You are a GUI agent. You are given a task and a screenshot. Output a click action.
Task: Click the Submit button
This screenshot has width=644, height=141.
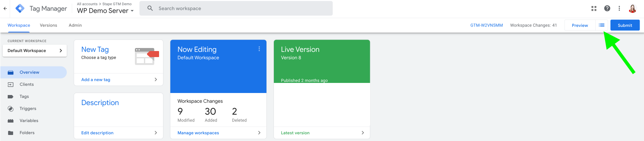625,25
